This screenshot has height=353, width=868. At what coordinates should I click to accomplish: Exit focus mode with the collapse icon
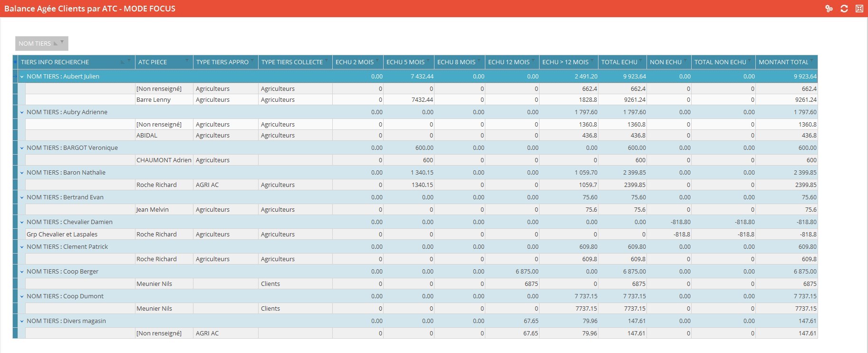coord(859,9)
